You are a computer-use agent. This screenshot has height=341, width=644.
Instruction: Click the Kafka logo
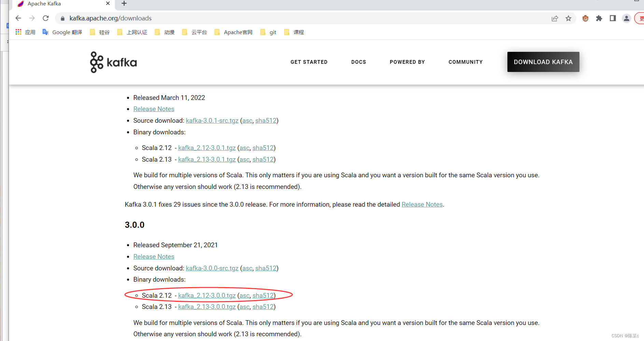[113, 62]
